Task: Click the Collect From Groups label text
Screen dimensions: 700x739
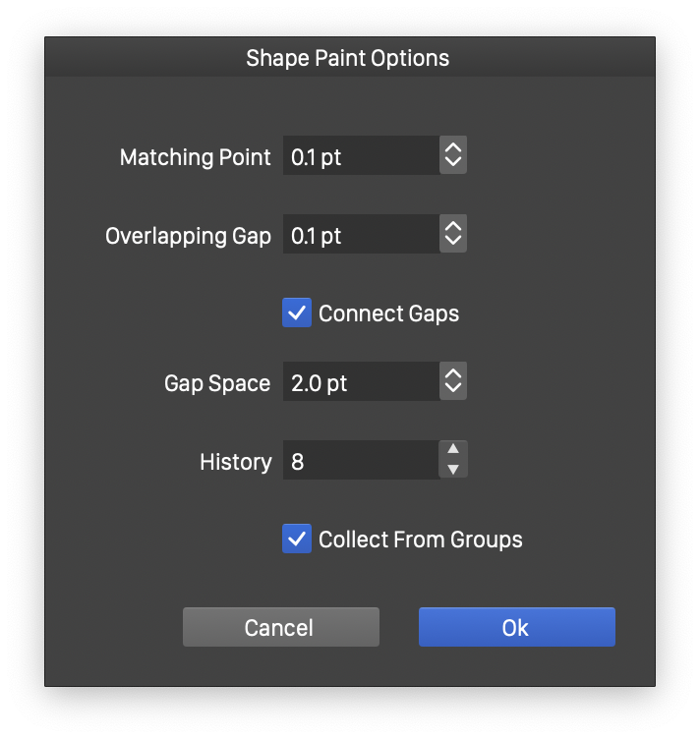Action: click(420, 540)
